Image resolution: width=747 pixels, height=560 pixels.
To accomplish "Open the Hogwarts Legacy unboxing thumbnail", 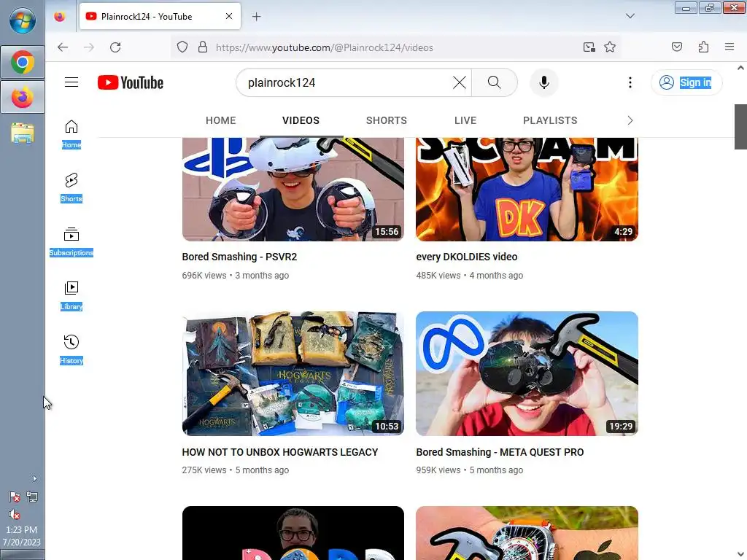I will tap(293, 373).
